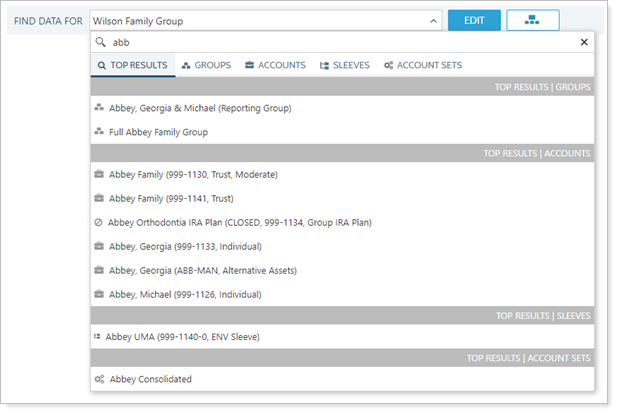
Task: Expand the Find Data For dropdown arrow
Action: coord(432,20)
